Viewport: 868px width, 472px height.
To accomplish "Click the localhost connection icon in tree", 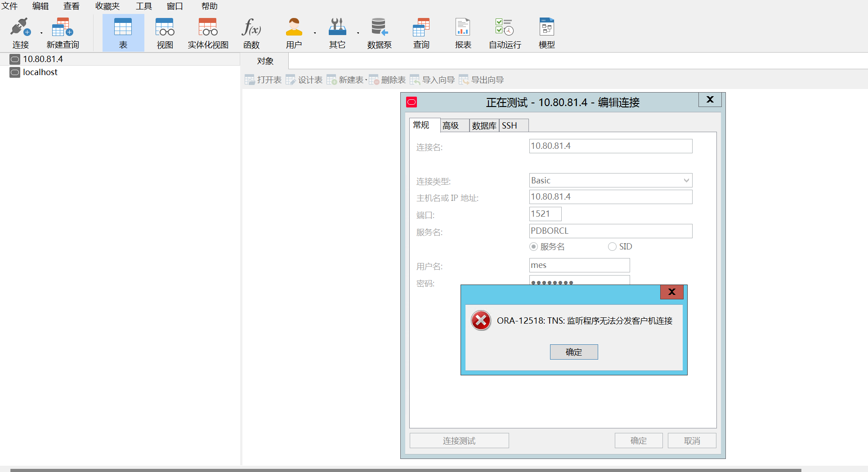I will tap(15, 72).
